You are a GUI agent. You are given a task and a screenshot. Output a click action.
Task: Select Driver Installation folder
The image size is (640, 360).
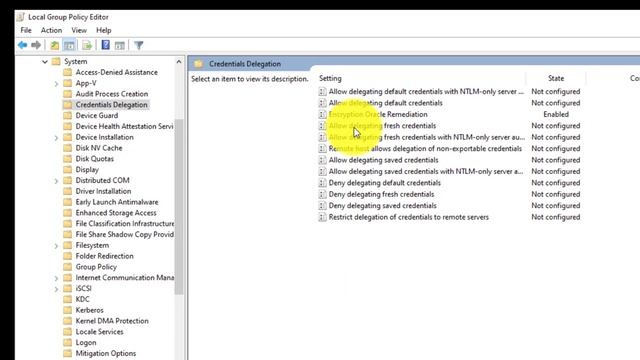tap(103, 191)
